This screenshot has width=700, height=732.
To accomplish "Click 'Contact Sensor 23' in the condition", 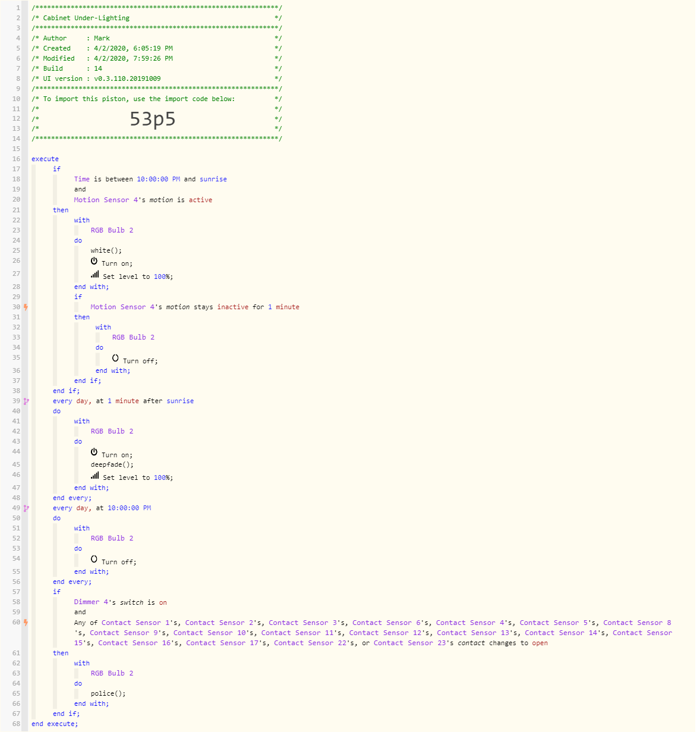I will [x=410, y=643].
